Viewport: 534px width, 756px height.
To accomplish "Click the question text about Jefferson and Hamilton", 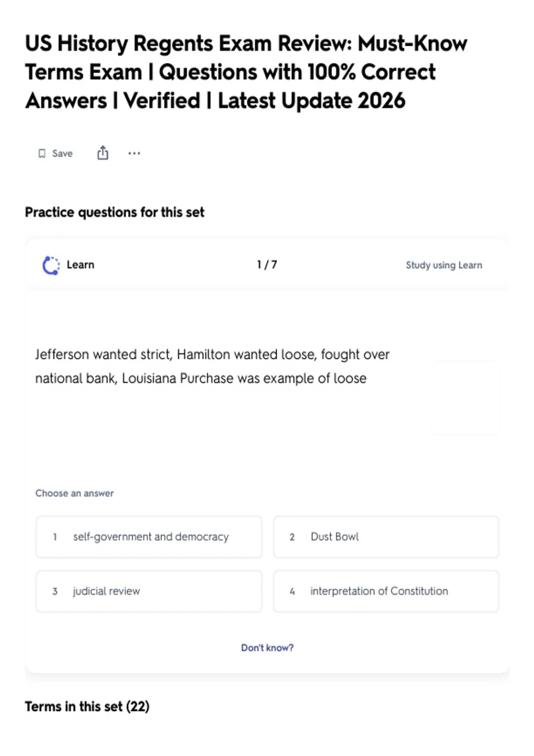I will point(212,366).
